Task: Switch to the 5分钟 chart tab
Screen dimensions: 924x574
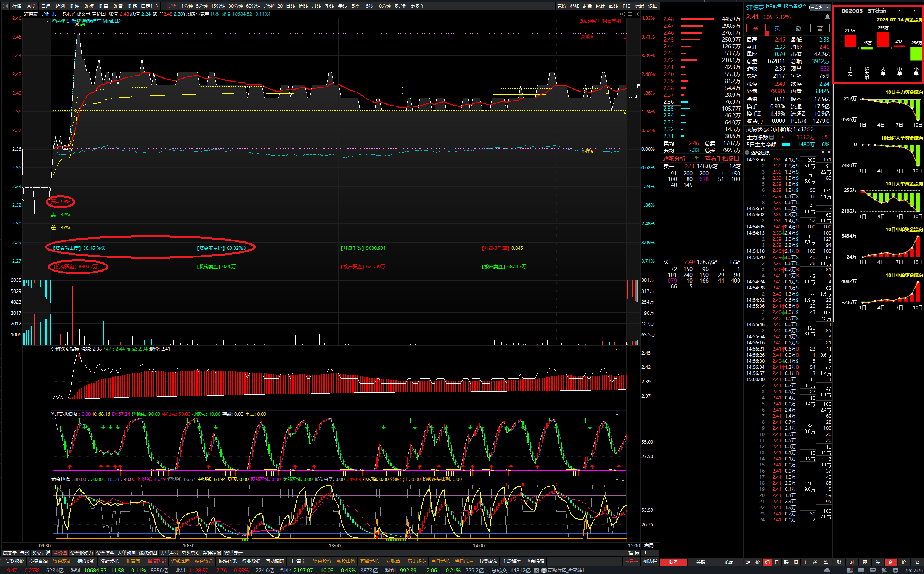Action: tap(202, 6)
